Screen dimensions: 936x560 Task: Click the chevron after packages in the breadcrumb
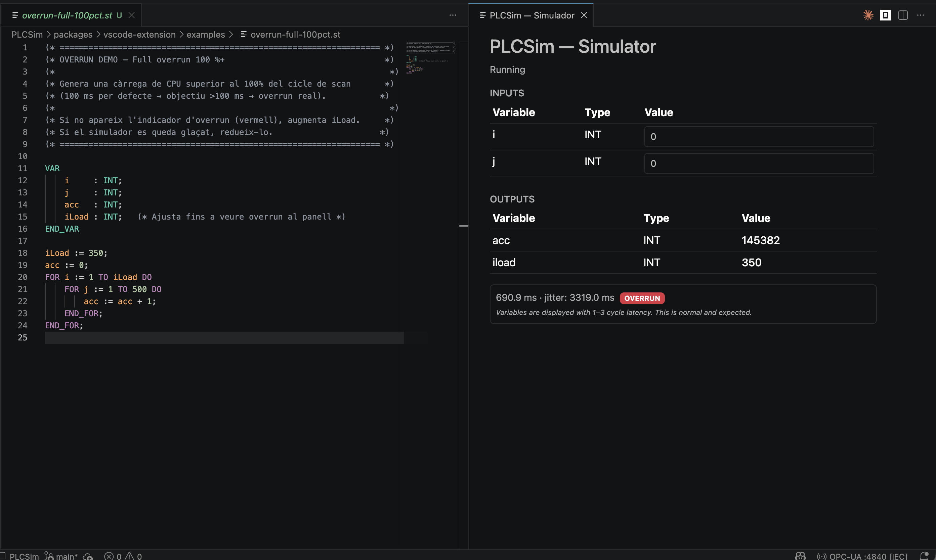[98, 34]
